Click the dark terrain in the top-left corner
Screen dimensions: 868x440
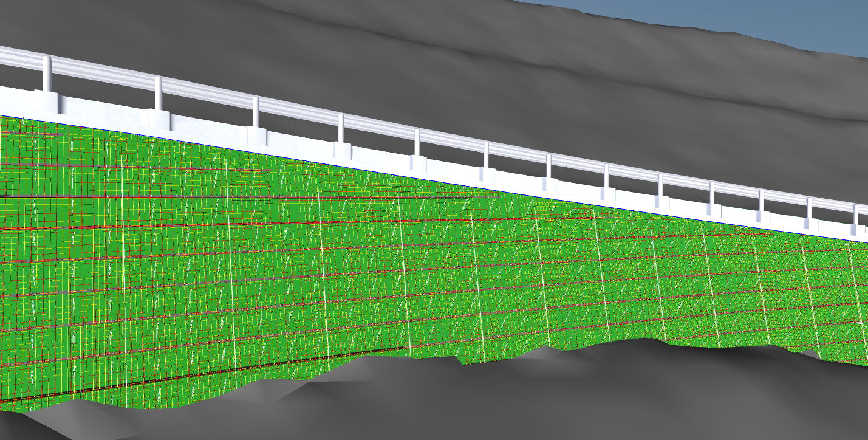36,18
